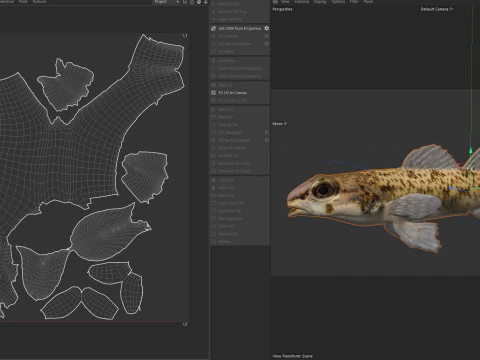Choose Set UVW from Projection command
The height and width of the screenshot is (360, 480).
click(x=239, y=29)
